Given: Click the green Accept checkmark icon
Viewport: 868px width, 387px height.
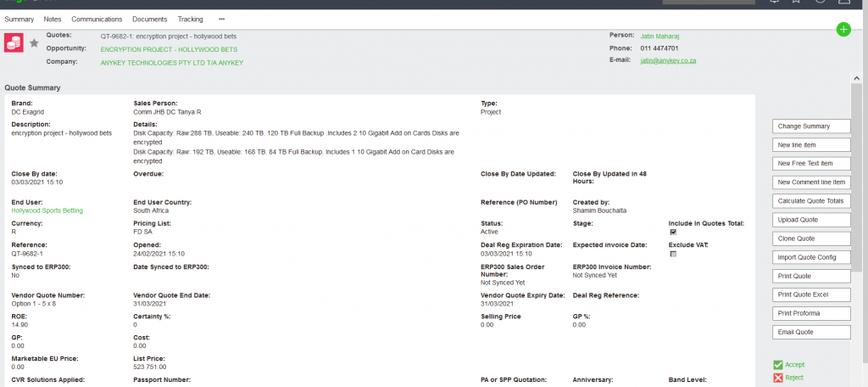Looking at the screenshot, I should pyautogui.click(x=778, y=364).
